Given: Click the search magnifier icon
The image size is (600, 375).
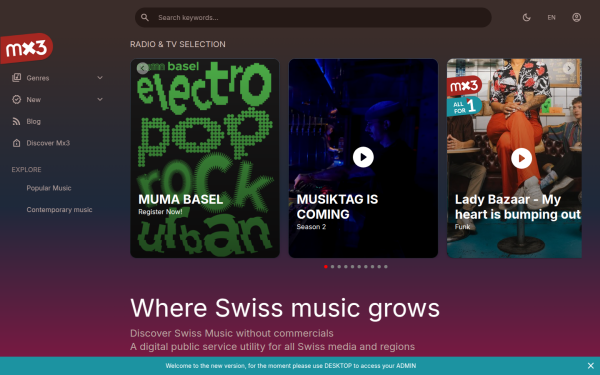Looking at the screenshot, I should (145, 18).
